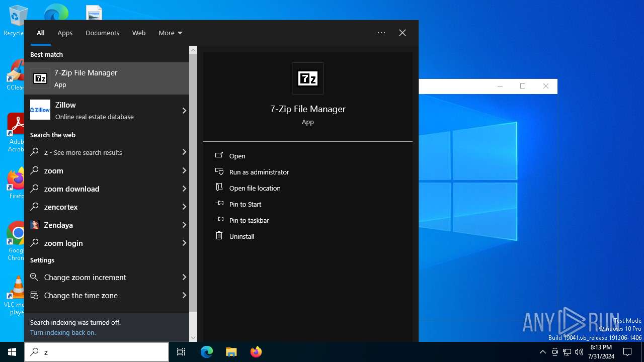Launch Microsoft Edge from the taskbar

coord(207,352)
